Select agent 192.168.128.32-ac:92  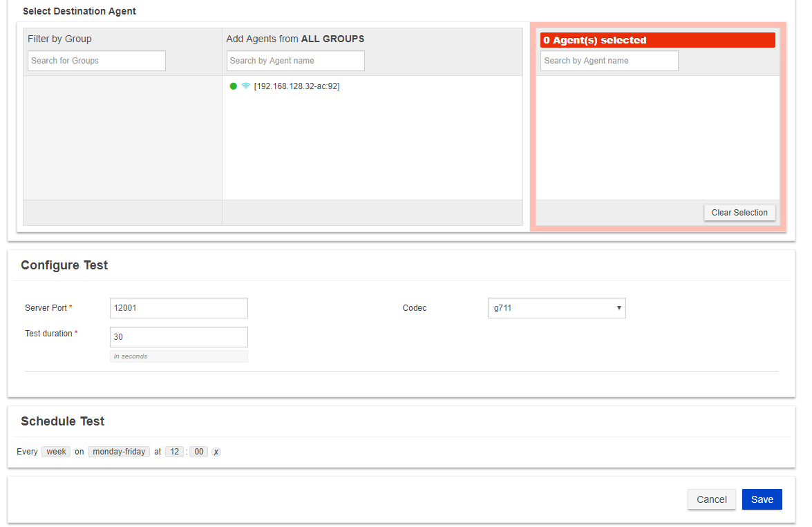296,86
